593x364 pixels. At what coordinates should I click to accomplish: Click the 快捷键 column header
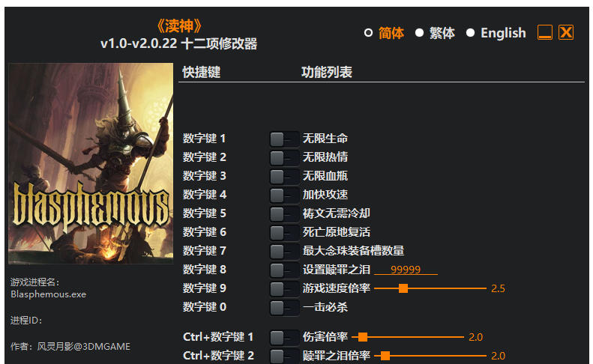(201, 72)
